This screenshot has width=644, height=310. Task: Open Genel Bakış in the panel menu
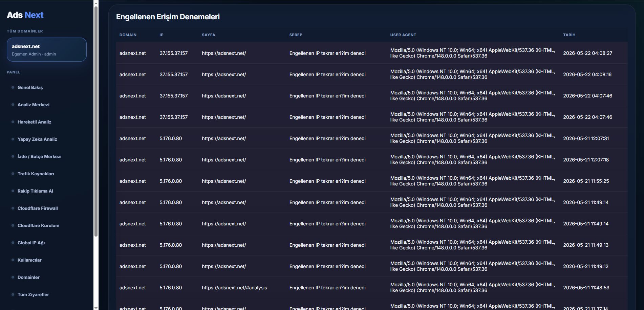[30, 87]
